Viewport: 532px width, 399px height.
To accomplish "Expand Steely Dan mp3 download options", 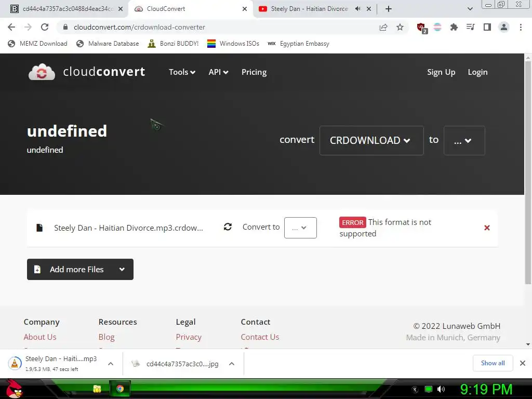I will coord(111,363).
